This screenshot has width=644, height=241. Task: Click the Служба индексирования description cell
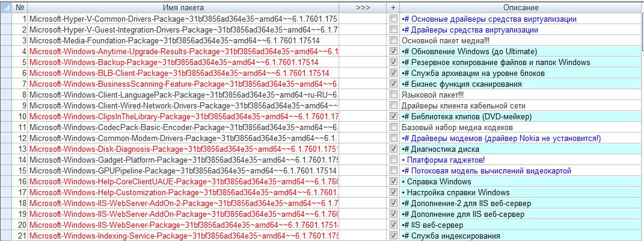pos(521,236)
